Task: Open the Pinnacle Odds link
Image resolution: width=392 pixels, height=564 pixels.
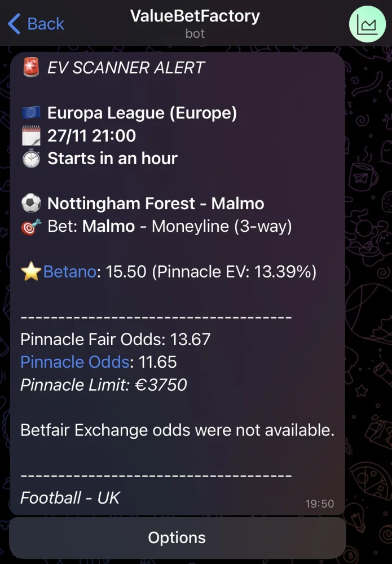Action: (75, 362)
